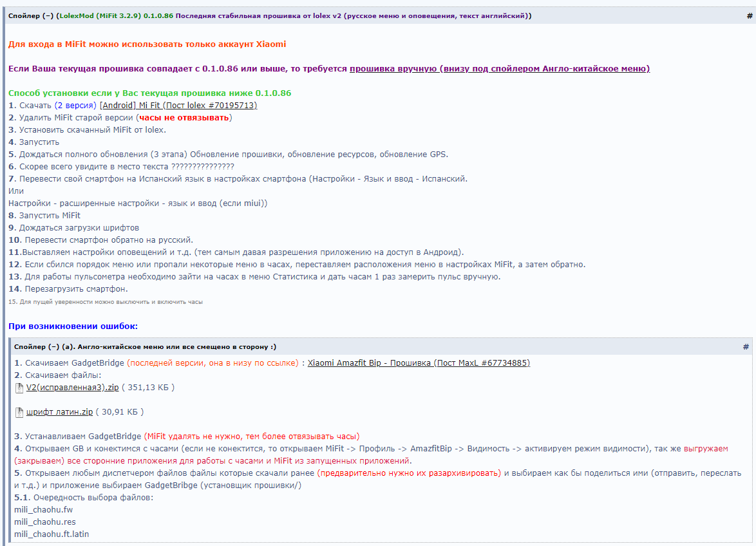Click the red heading about Xiaomi account login
The image size is (756, 546).
click(x=147, y=44)
